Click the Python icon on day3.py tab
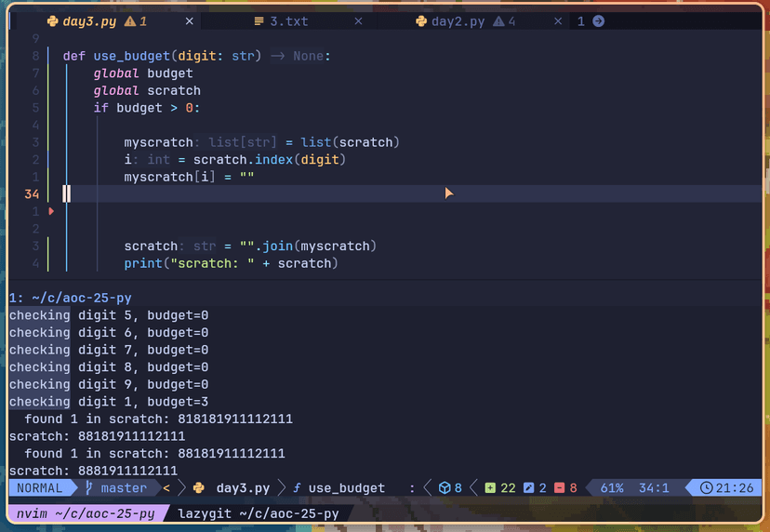770x532 pixels. coord(51,21)
